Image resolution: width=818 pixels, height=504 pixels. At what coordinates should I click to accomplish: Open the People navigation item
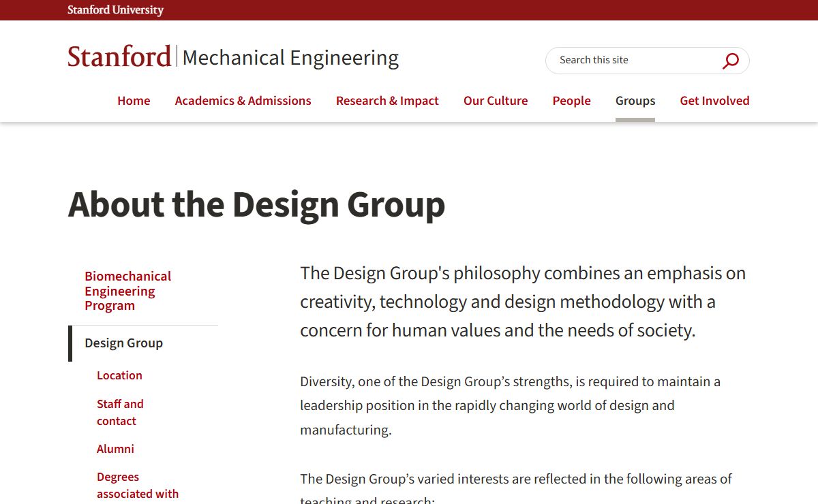click(571, 101)
